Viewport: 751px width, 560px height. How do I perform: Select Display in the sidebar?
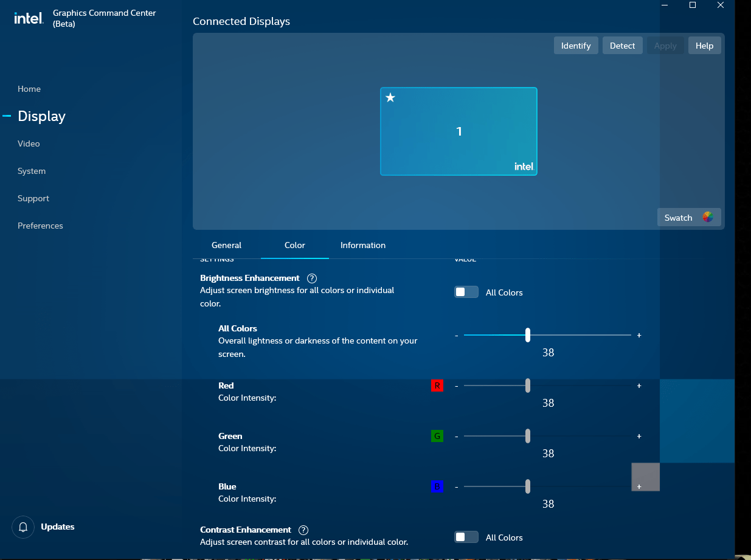[x=41, y=116]
